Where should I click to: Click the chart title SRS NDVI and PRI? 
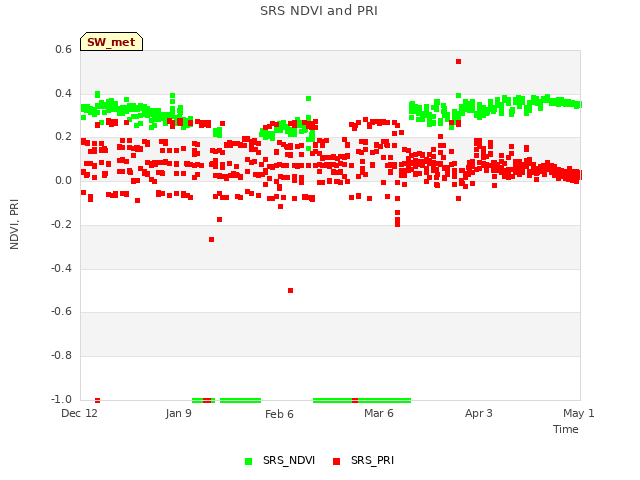pos(319,11)
